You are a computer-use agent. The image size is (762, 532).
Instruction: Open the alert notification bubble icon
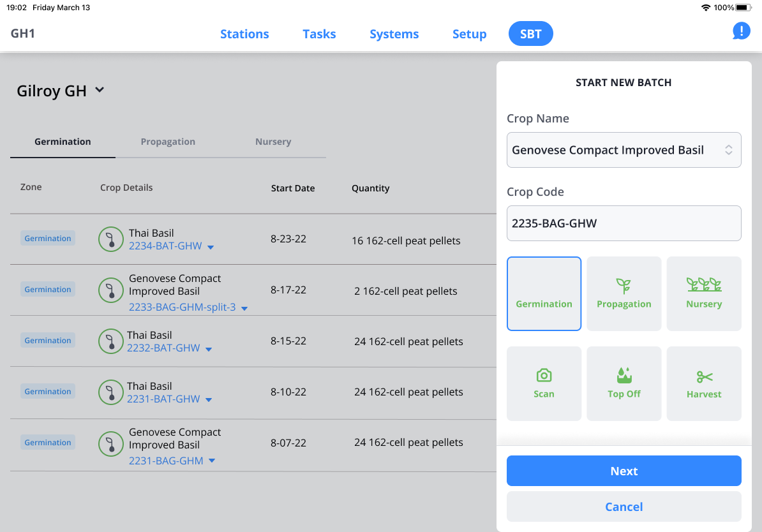[741, 31]
